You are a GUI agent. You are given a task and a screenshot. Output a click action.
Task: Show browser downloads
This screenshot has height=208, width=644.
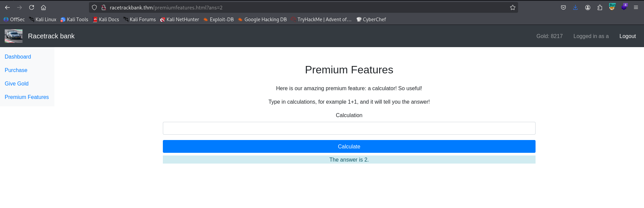[576, 7]
